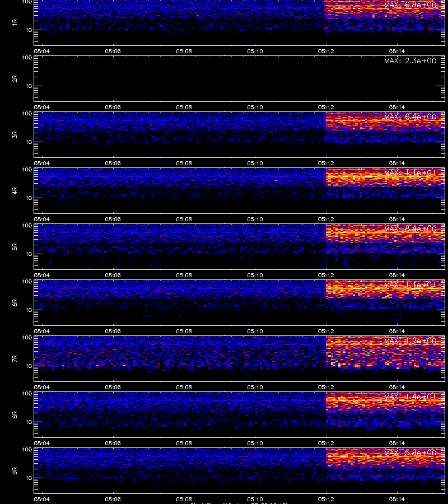Click the '10' y-axis label of panel 2R
Screen dimensions: 448x504
click(x=29, y=86)
